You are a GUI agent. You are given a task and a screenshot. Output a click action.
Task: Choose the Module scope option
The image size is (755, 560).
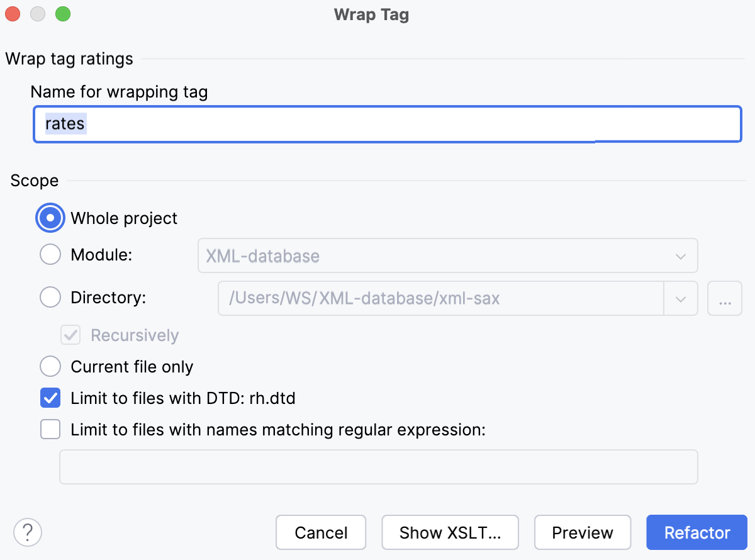[50, 254]
